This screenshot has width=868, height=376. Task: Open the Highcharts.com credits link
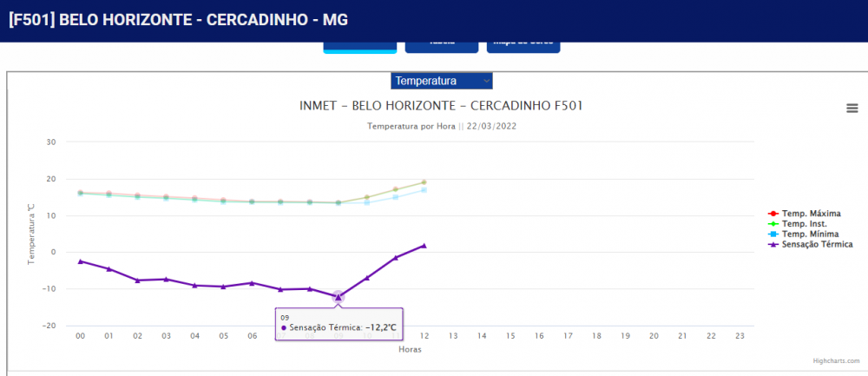837,360
